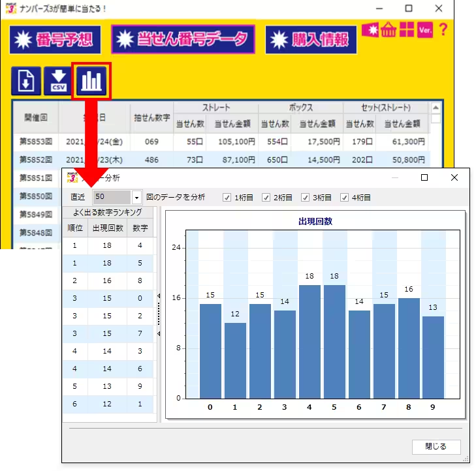The height and width of the screenshot is (471, 476).
Task: Select row 第5850回
Action: [x=36, y=196]
